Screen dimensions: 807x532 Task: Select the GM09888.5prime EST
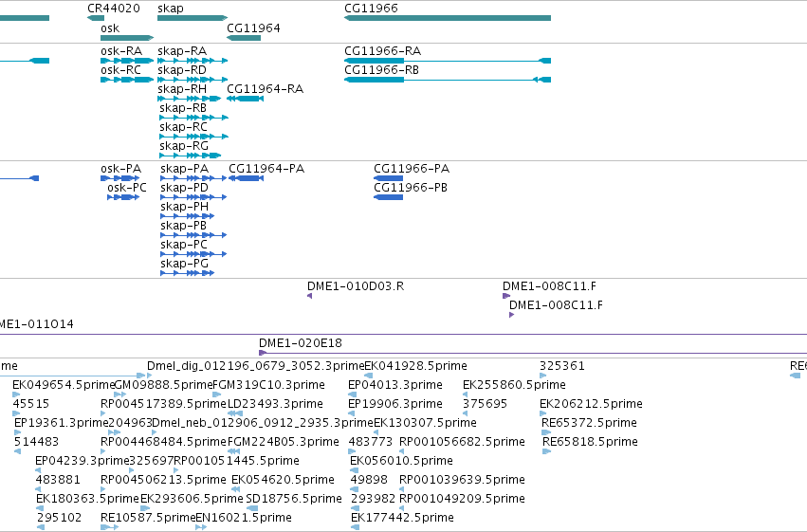119,394
